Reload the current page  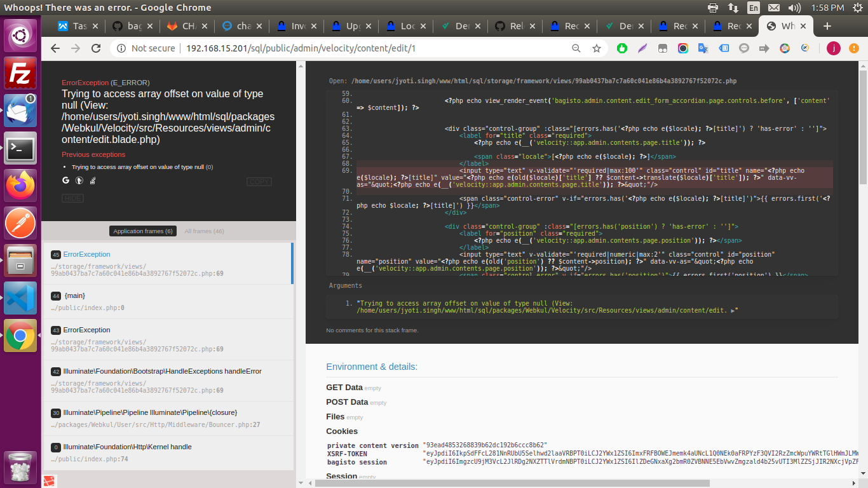96,48
